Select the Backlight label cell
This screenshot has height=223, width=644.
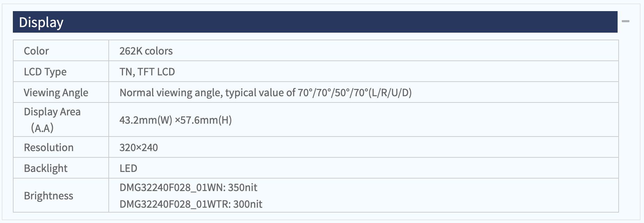[61, 168]
